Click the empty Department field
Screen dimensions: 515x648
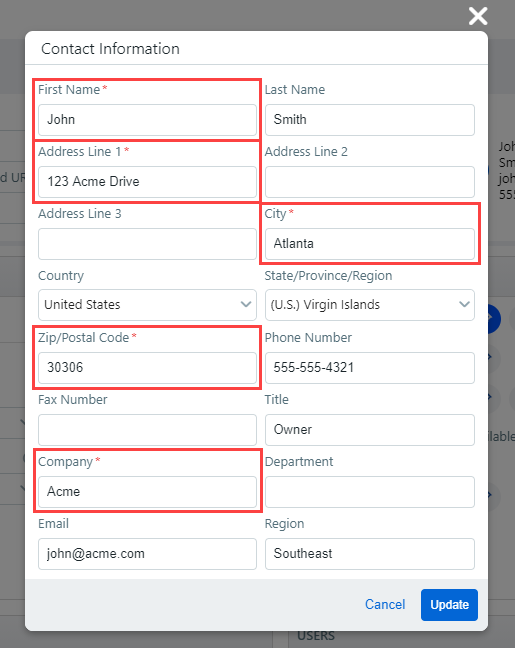click(x=370, y=492)
